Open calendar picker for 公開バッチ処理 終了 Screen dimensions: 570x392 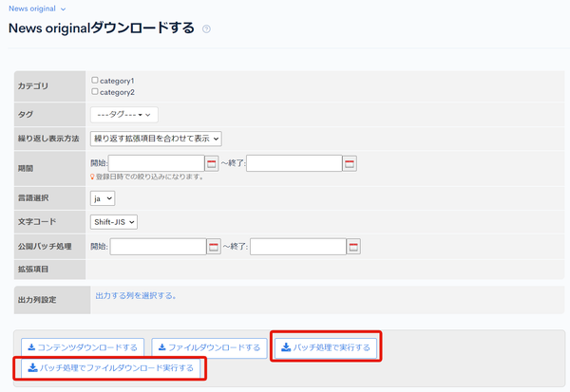click(x=353, y=247)
